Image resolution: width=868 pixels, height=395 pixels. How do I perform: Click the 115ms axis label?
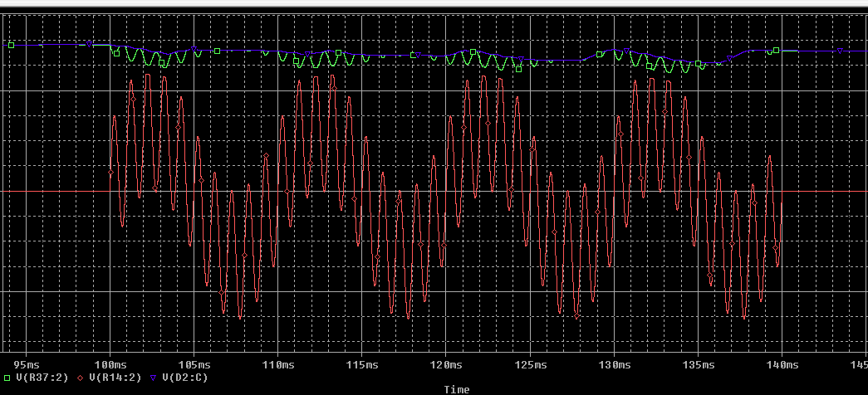362,365
